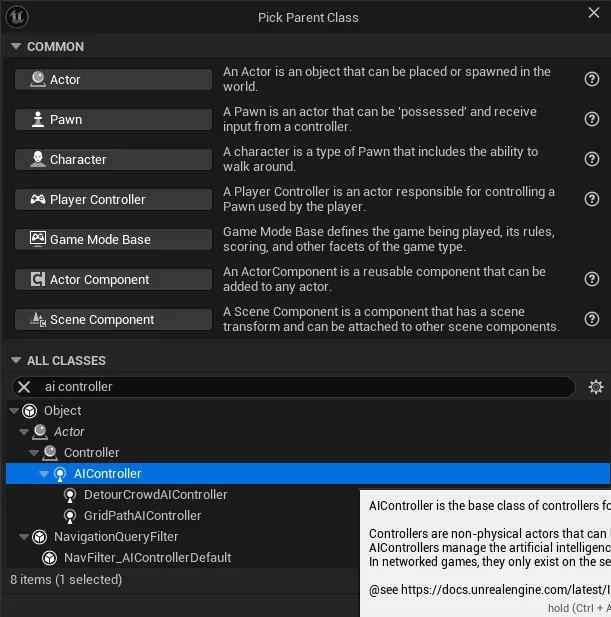Image resolution: width=611 pixels, height=617 pixels.
Task: Choose Actor Component as parent class
Action: 113,279
